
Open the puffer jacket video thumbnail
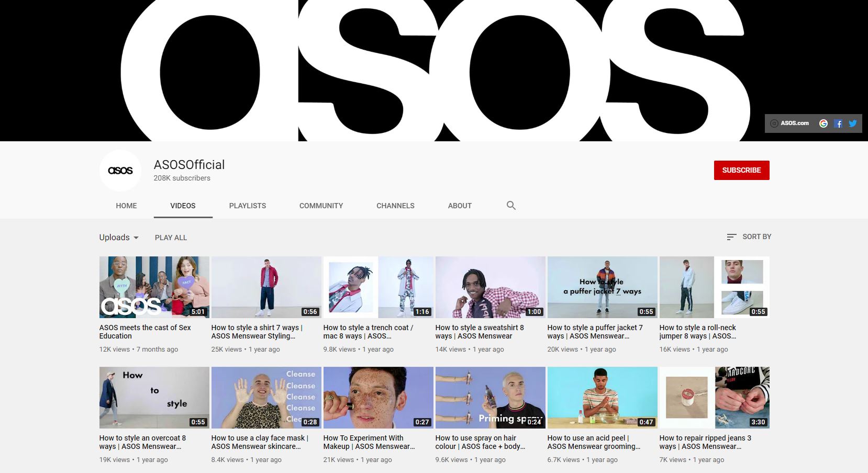[x=603, y=287]
